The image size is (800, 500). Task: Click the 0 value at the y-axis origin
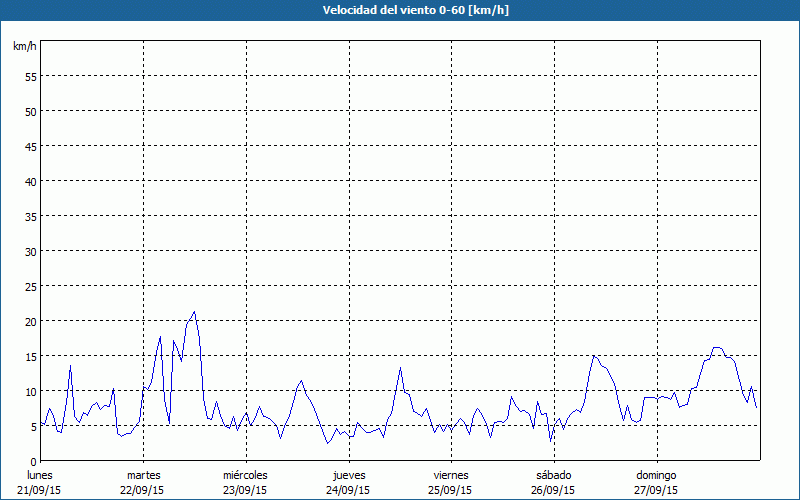tap(33, 461)
